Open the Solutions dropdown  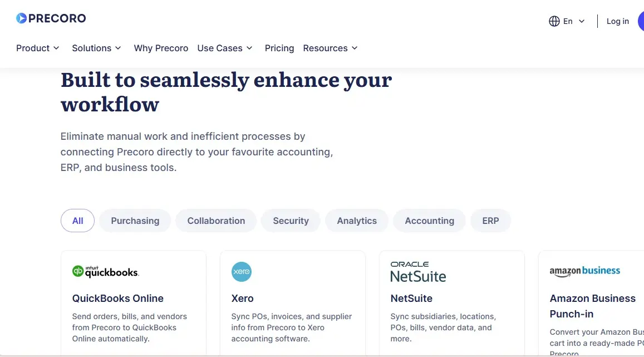[96, 48]
